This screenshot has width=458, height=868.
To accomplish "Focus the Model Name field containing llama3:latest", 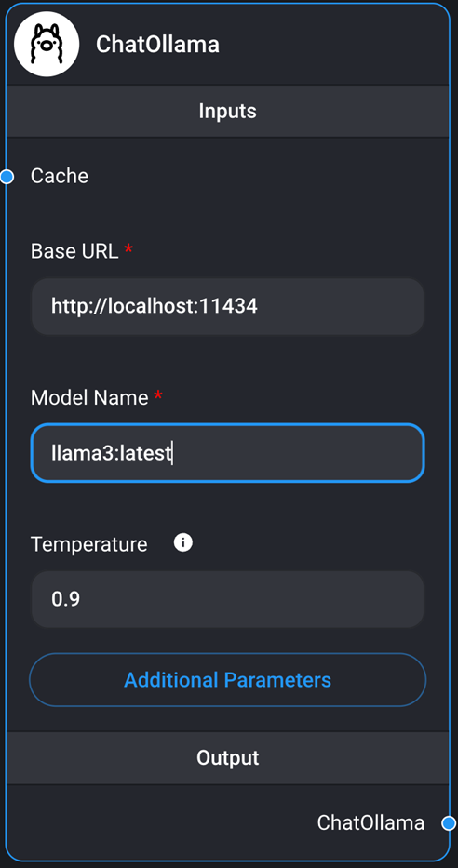I will click(228, 453).
